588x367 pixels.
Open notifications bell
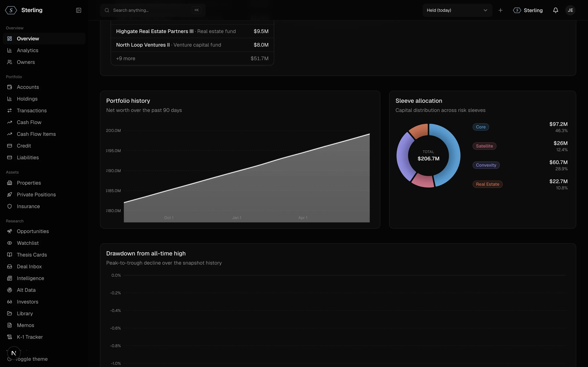555,10
